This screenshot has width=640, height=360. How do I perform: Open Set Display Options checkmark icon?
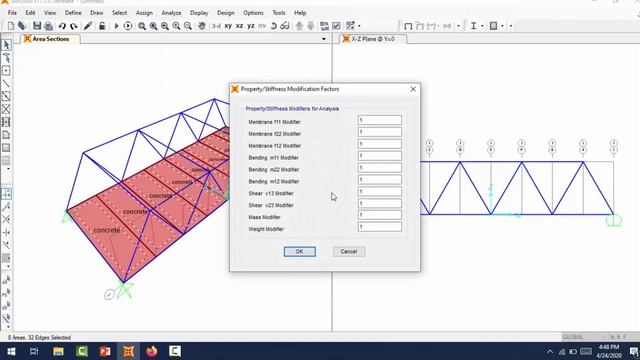[x=336, y=26]
